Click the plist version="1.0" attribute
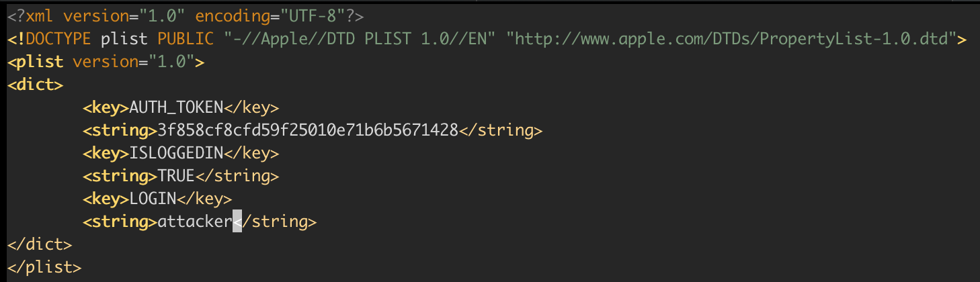Screen dimensions: 980x282 (x=134, y=62)
